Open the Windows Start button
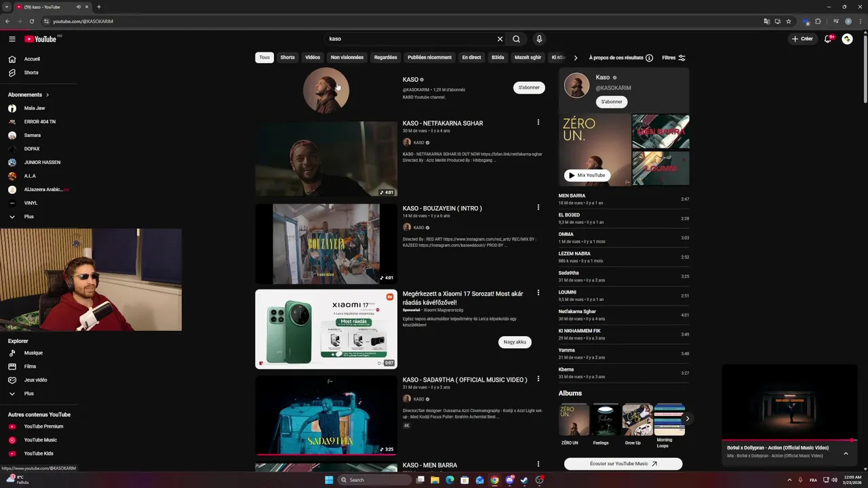This screenshot has width=868, height=488. coord(329,480)
